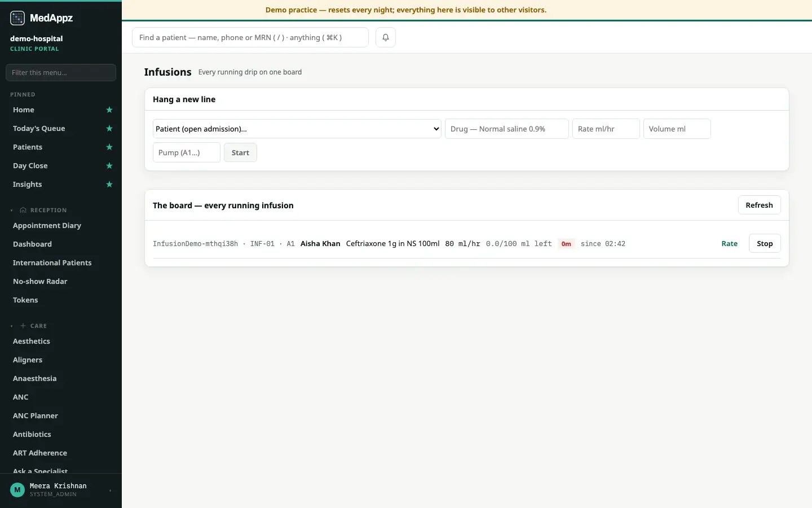The image size is (812, 508).
Task: Collapse the Care menu section
Action: [29, 326]
